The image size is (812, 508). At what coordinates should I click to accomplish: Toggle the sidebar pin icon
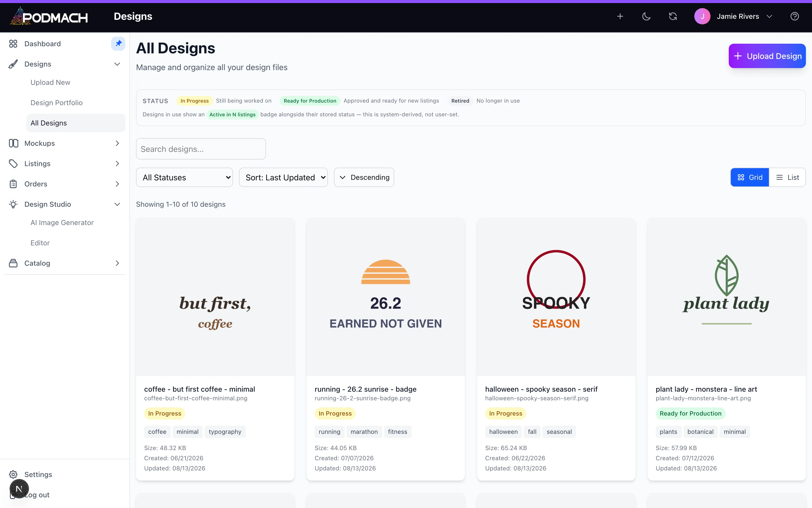[x=118, y=44]
